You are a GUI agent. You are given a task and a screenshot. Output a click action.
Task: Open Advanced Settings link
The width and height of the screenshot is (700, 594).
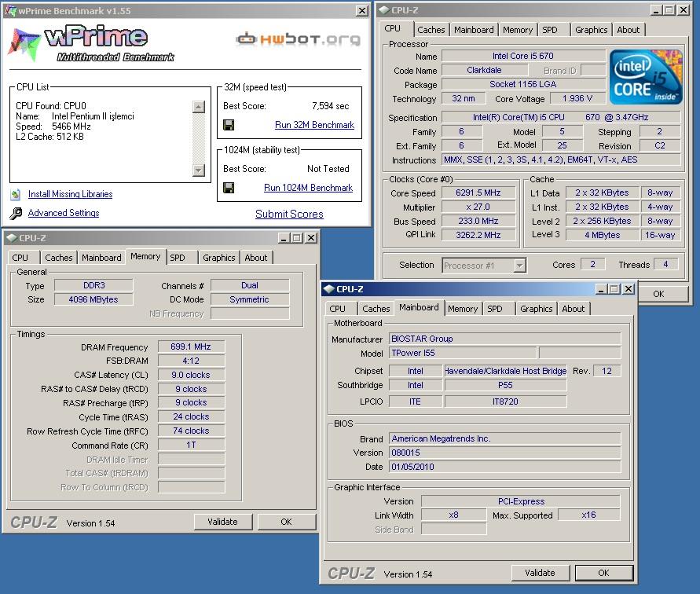[64, 213]
